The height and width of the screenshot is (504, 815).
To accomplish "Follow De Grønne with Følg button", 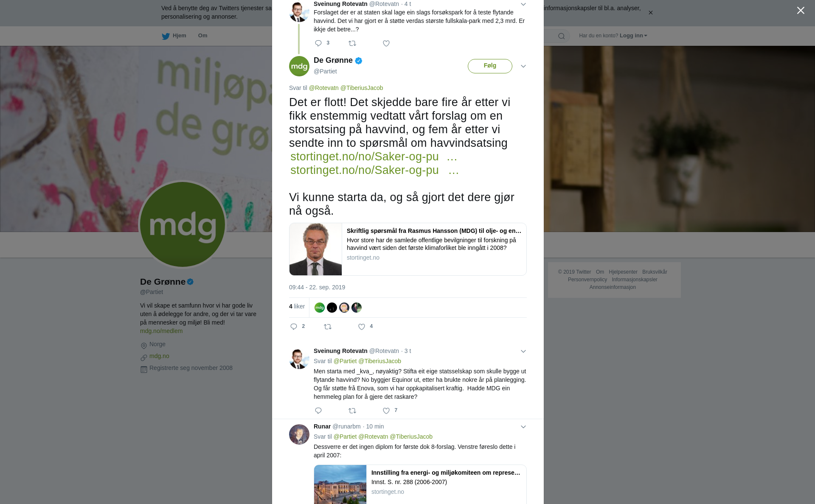I will pyautogui.click(x=490, y=66).
